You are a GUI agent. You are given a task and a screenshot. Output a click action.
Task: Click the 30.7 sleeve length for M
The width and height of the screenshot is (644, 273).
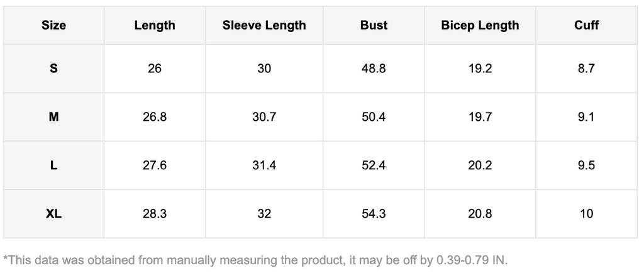pyautogui.click(x=264, y=117)
